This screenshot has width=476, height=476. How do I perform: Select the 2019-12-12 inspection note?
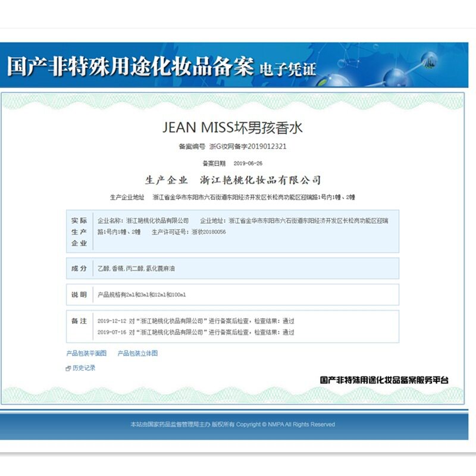(196, 321)
